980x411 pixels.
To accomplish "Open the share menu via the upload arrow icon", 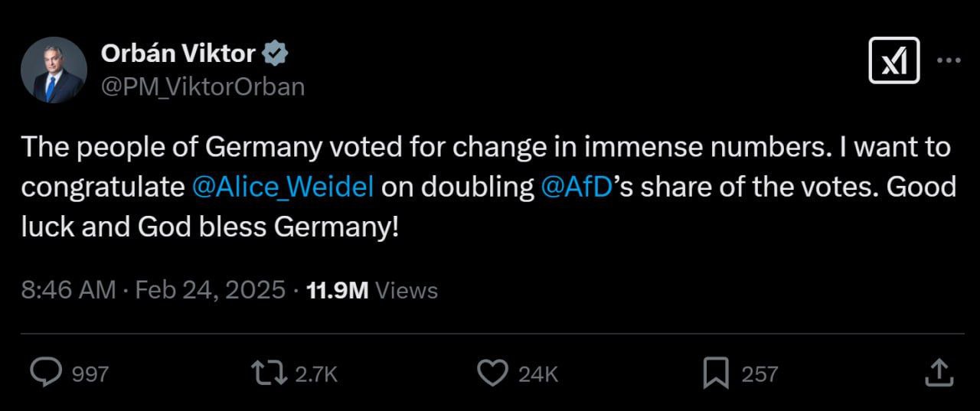I will pyautogui.click(x=939, y=373).
